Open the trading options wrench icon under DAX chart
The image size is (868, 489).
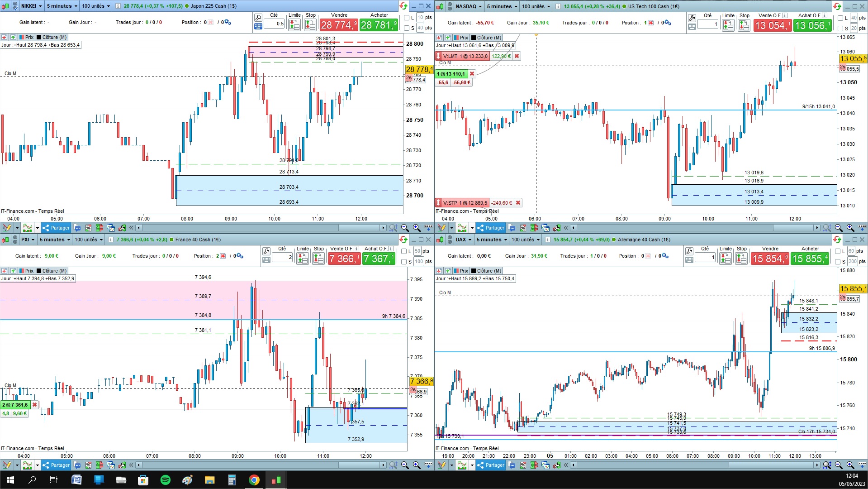[557, 465]
